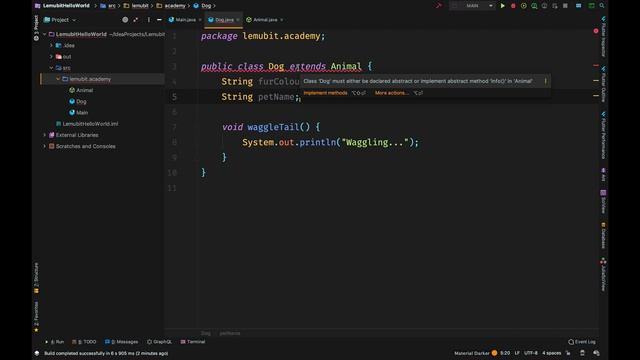Viewport: 640px width, 360px height.
Task: Select the Dog class in project tree
Action: coord(78,101)
